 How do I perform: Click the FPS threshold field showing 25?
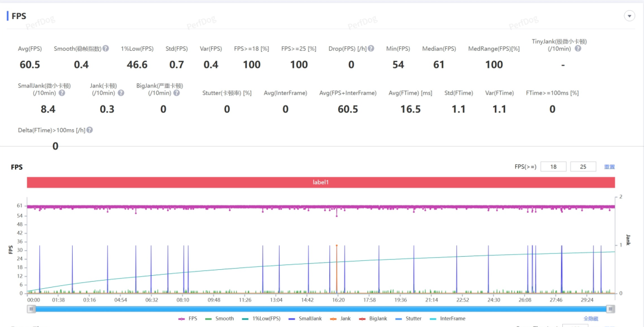583,167
